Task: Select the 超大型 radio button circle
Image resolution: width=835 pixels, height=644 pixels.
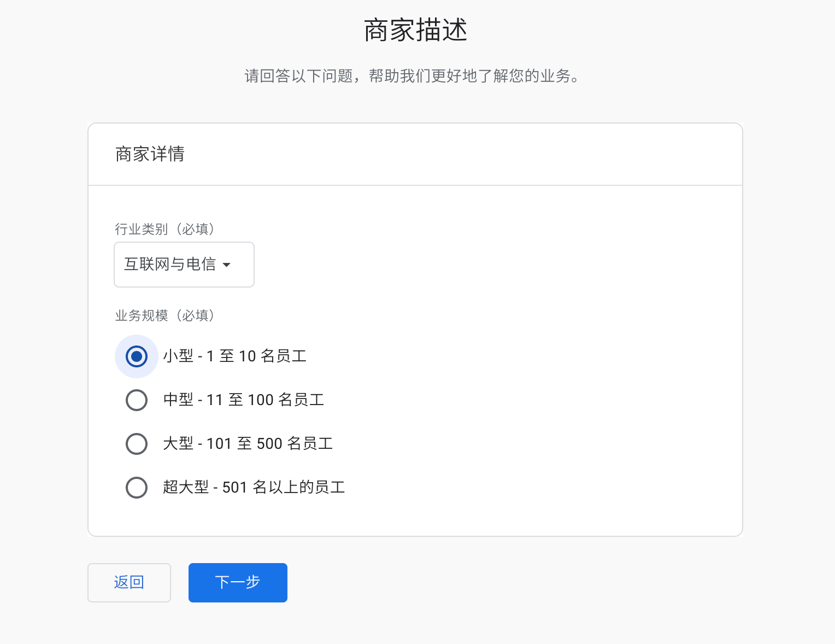Action: click(x=137, y=488)
